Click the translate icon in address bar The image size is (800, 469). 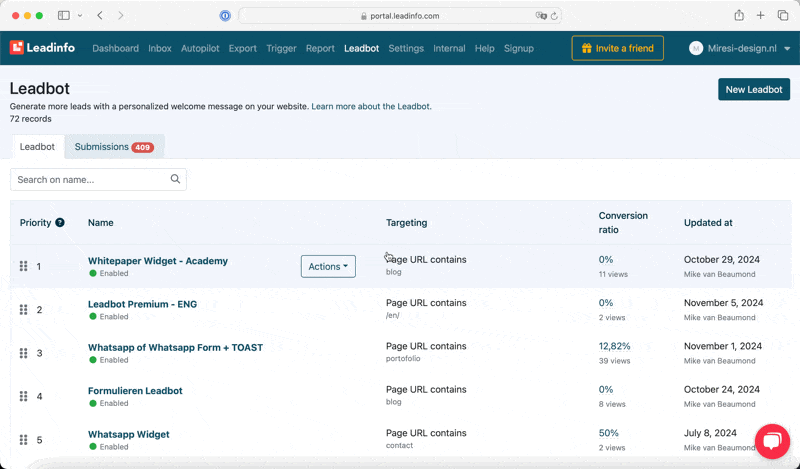point(540,16)
